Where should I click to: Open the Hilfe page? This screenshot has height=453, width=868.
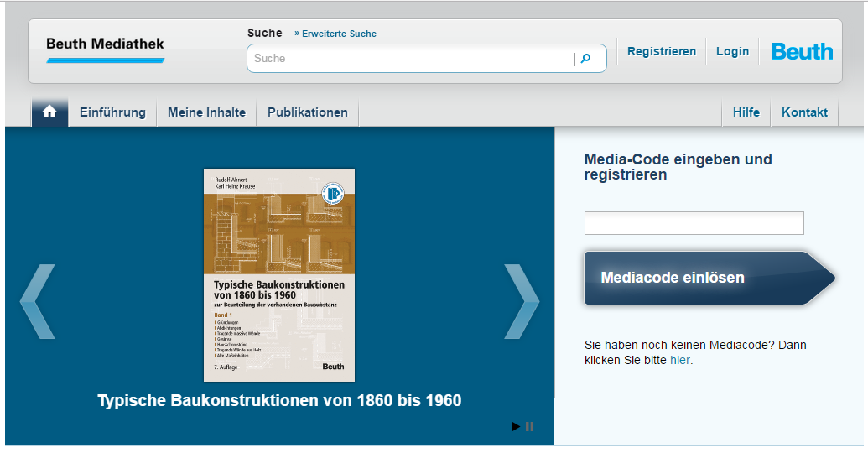(746, 112)
